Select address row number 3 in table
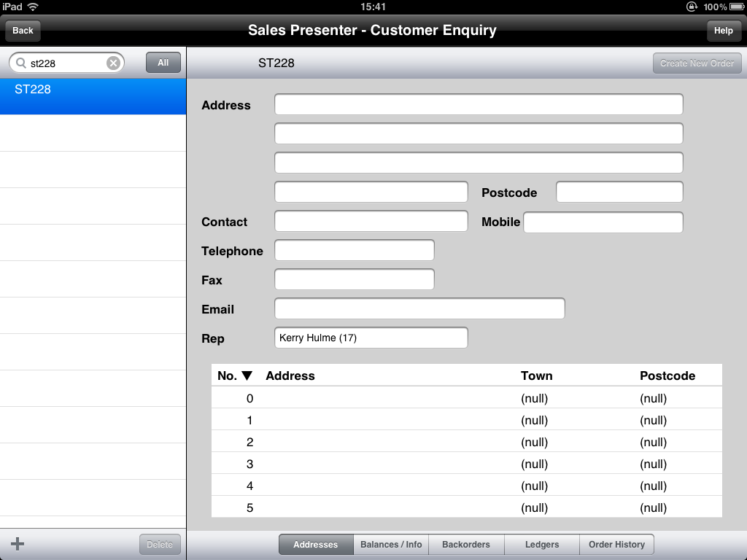This screenshot has height=560, width=747. click(x=467, y=464)
